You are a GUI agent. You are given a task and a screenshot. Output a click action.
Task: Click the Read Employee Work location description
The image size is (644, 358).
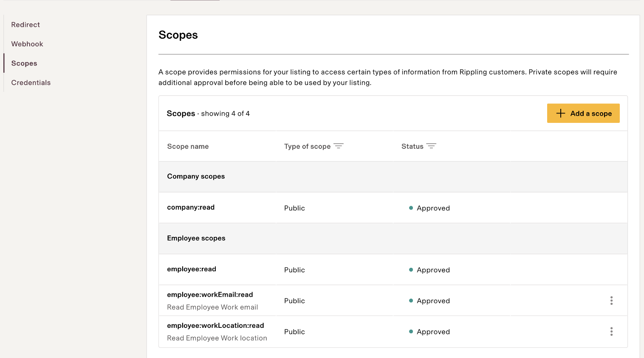coord(217,338)
